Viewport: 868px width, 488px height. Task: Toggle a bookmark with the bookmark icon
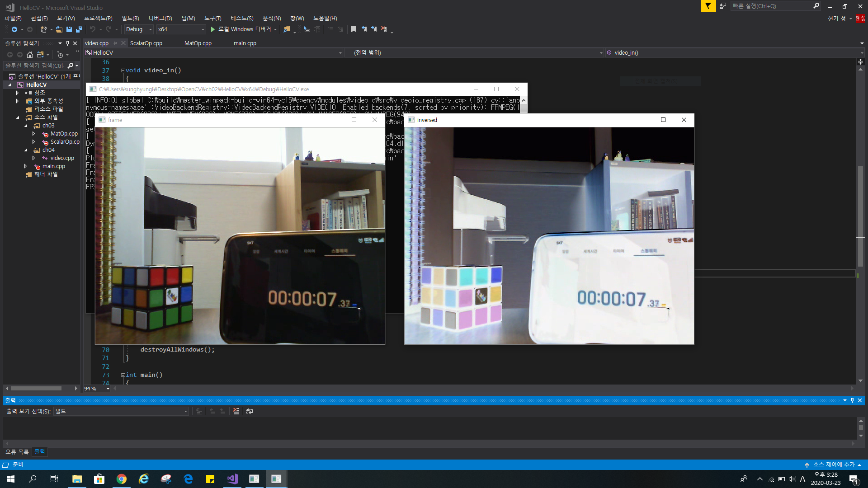(354, 29)
